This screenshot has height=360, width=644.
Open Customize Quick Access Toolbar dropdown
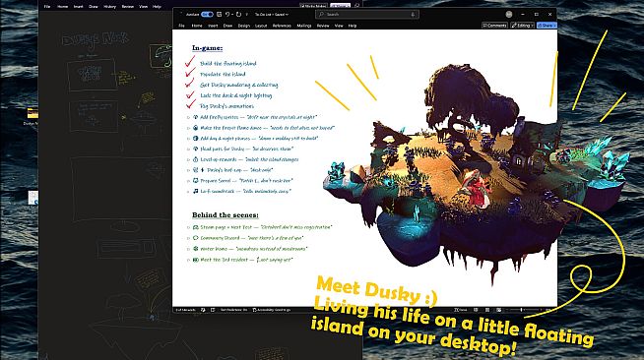point(247,15)
